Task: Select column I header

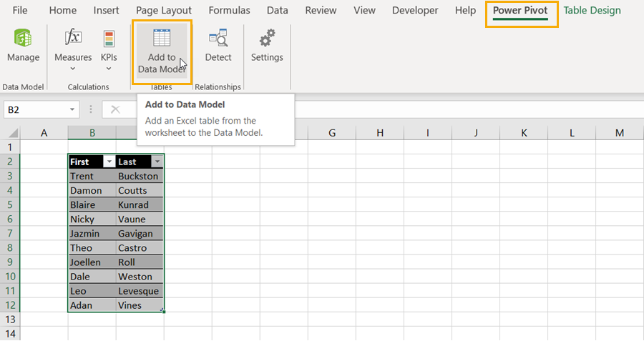Action: point(428,133)
